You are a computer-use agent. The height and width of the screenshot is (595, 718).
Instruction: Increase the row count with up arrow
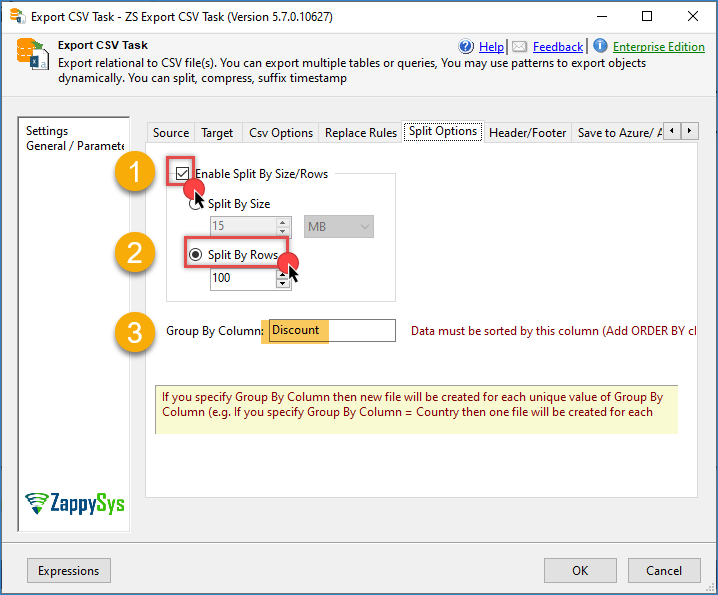[283, 274]
